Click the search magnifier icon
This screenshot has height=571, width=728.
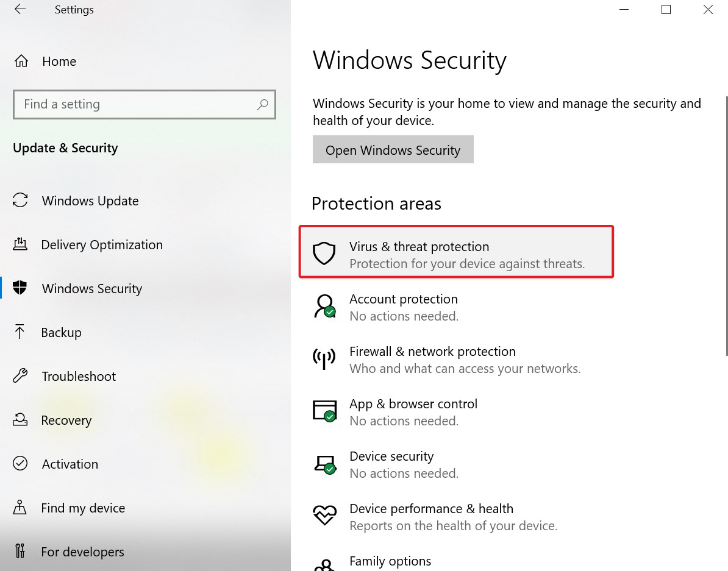pos(262,104)
